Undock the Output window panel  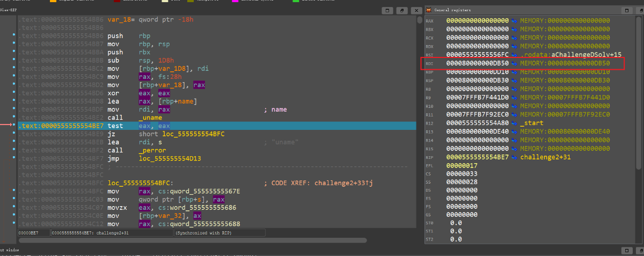tap(626, 251)
